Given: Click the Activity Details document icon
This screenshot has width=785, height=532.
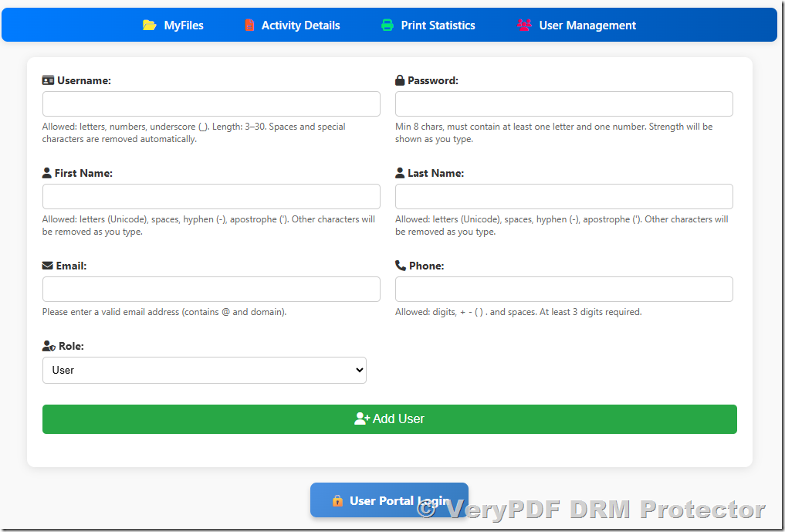Looking at the screenshot, I should [x=249, y=25].
